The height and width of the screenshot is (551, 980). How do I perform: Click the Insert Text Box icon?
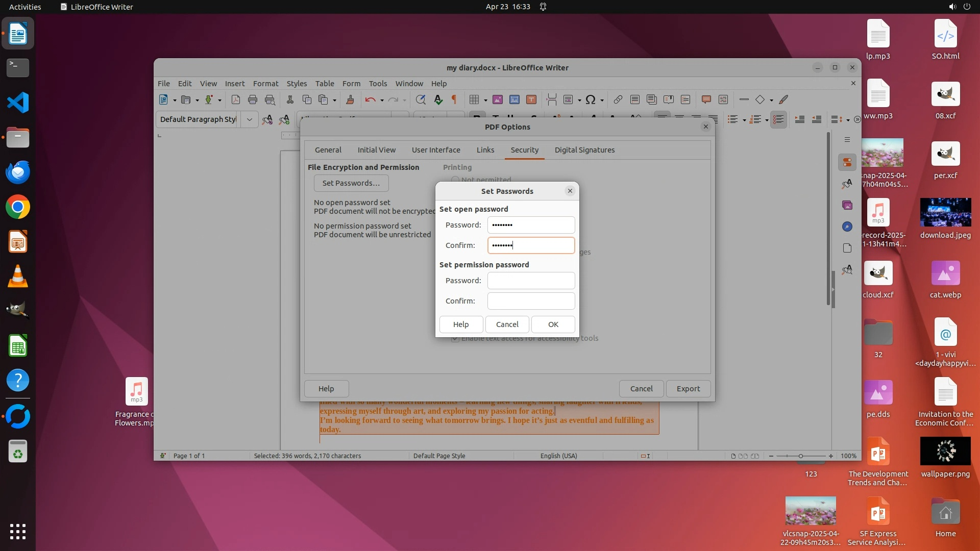[531, 100]
